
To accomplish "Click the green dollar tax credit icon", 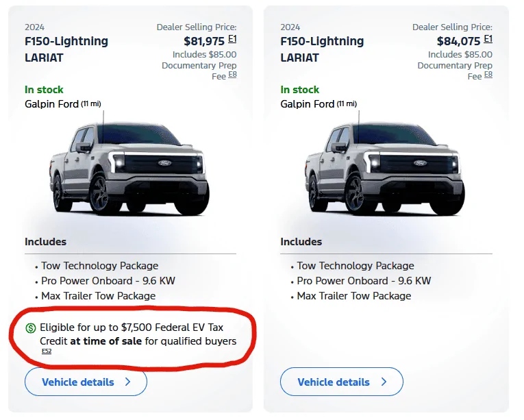I will [x=31, y=328].
